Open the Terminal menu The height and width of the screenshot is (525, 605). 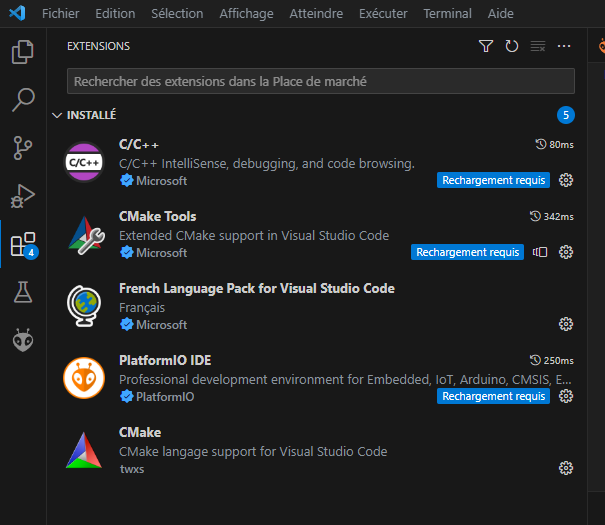[448, 14]
